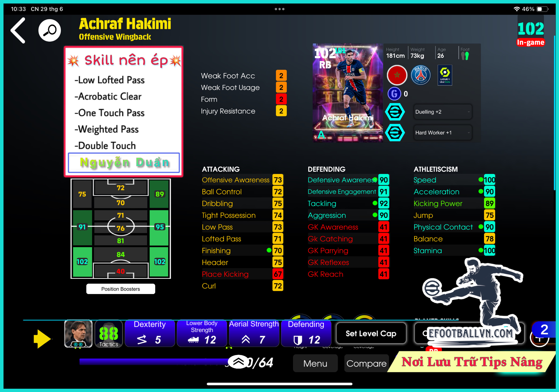Tap the 89 right wing pitch zone
The width and height of the screenshot is (559, 392).
click(159, 194)
